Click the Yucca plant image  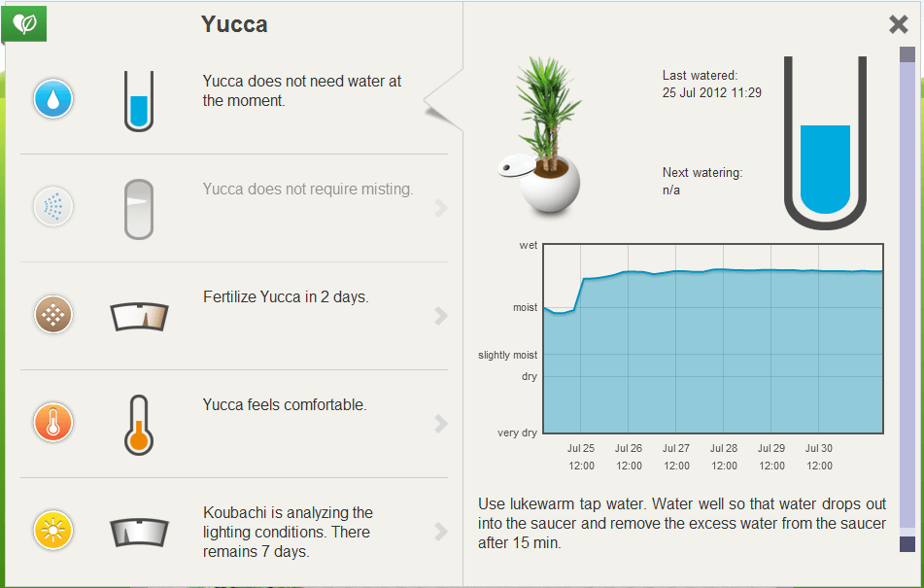pyautogui.click(x=542, y=134)
